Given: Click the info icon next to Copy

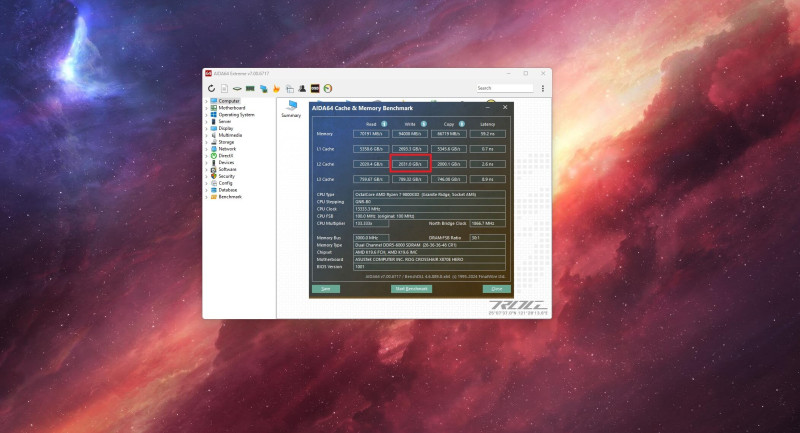Looking at the screenshot, I should pyautogui.click(x=462, y=124).
